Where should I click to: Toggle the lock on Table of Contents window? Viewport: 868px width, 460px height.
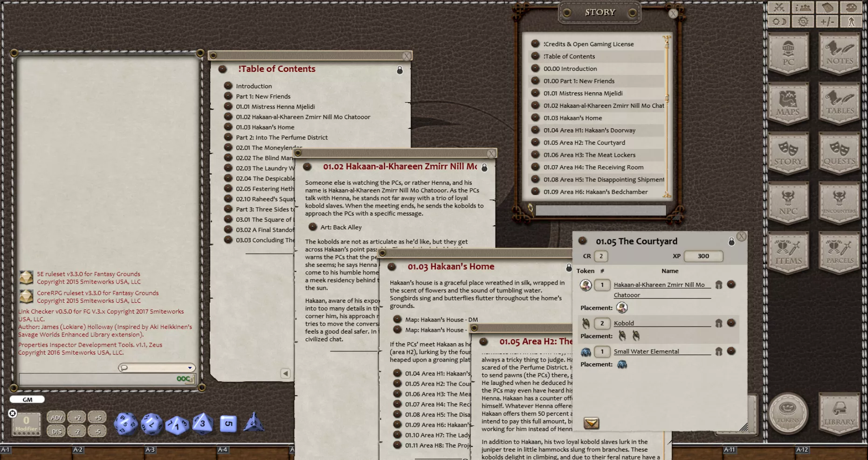pyautogui.click(x=400, y=70)
